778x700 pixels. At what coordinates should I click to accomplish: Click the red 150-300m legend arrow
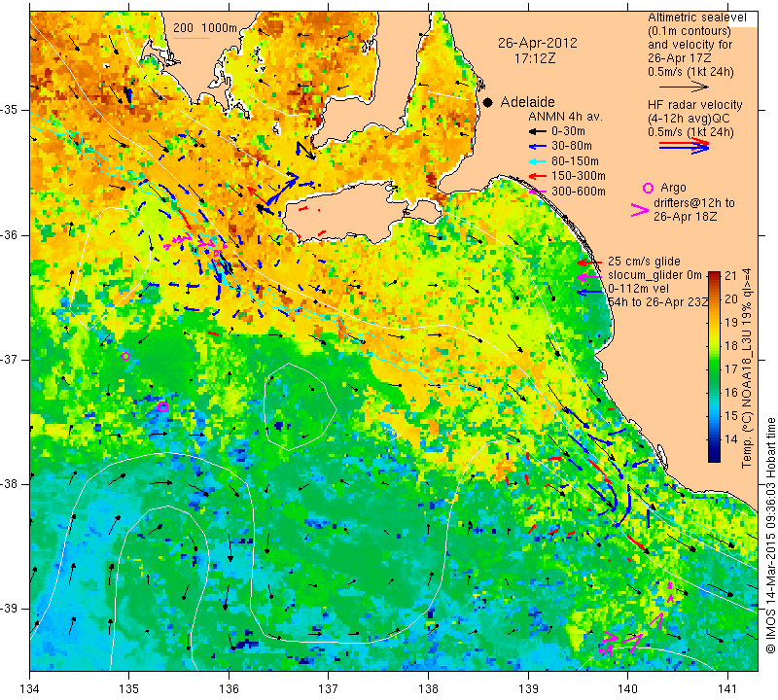[x=537, y=176]
